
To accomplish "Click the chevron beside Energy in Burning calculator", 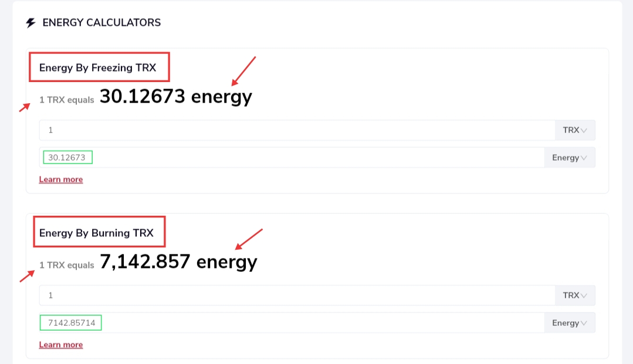I will pyautogui.click(x=584, y=323).
